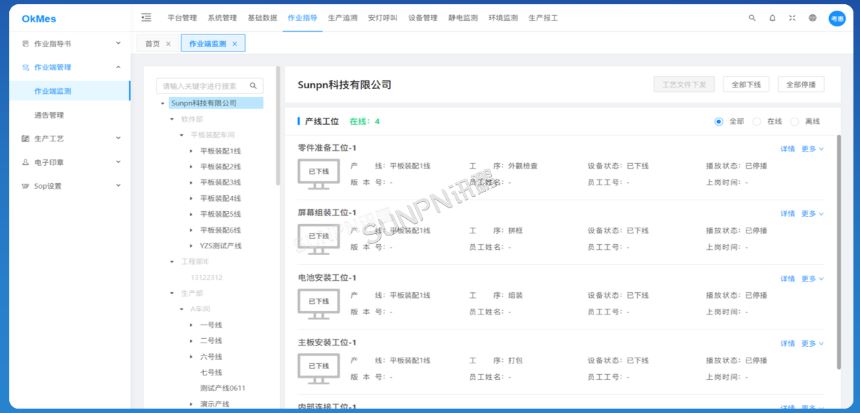860x413 pixels.
Task: Collapse the sidebar with the hamburger icon
Action: (146, 18)
